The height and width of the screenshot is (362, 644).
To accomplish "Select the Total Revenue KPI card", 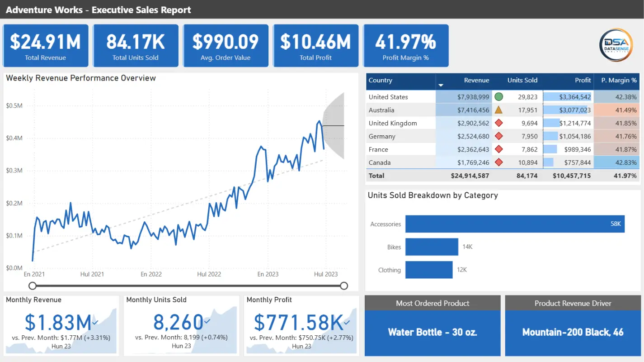I will coord(45,46).
